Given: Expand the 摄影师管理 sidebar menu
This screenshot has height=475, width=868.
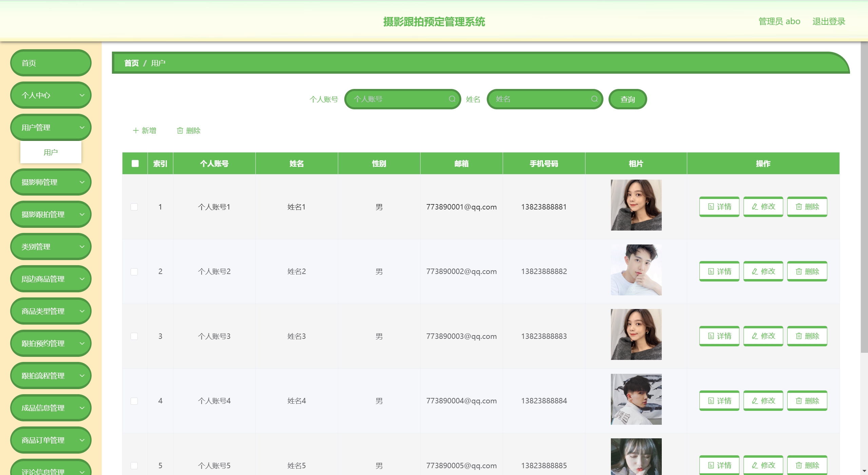Looking at the screenshot, I should (x=51, y=182).
